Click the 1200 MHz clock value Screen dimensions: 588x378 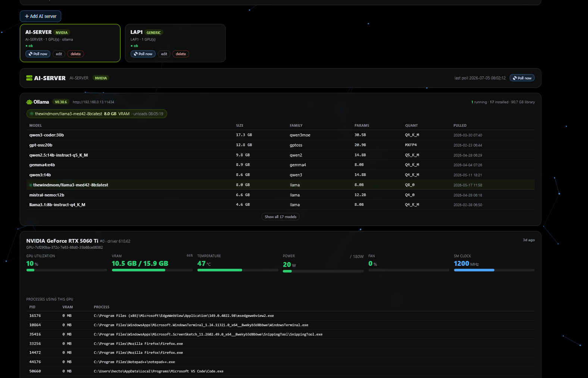466,264
